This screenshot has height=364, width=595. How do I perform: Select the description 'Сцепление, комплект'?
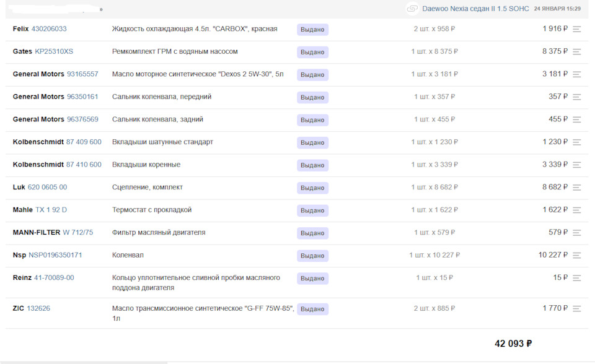coord(148,188)
